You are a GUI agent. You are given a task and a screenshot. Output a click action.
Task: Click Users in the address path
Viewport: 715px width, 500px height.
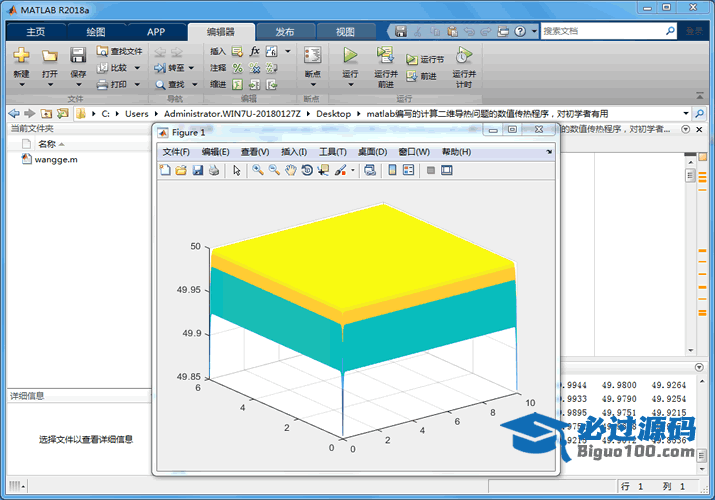click(137, 113)
